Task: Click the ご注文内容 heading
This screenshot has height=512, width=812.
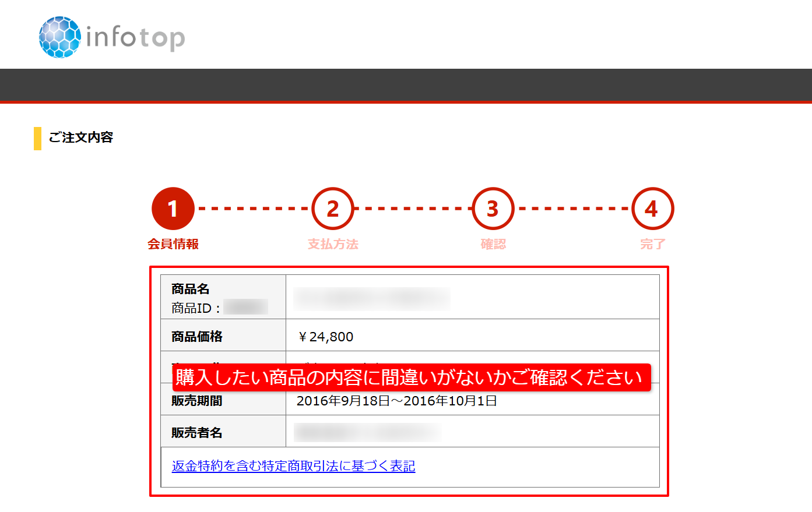Action: [x=80, y=137]
